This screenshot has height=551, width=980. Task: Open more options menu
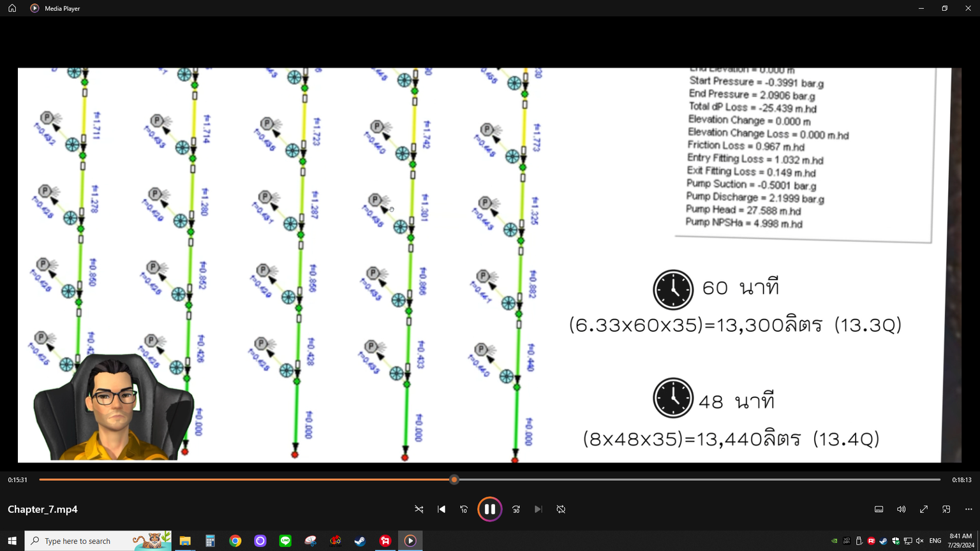coord(969,509)
